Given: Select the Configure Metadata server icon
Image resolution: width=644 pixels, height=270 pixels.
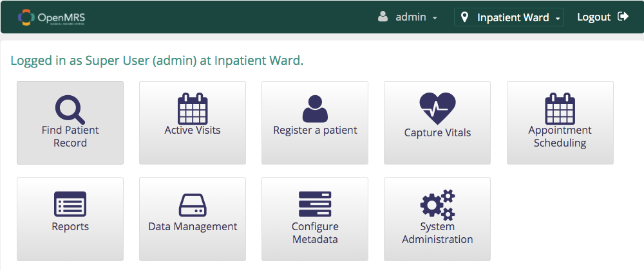Looking at the screenshot, I should (x=315, y=204).
